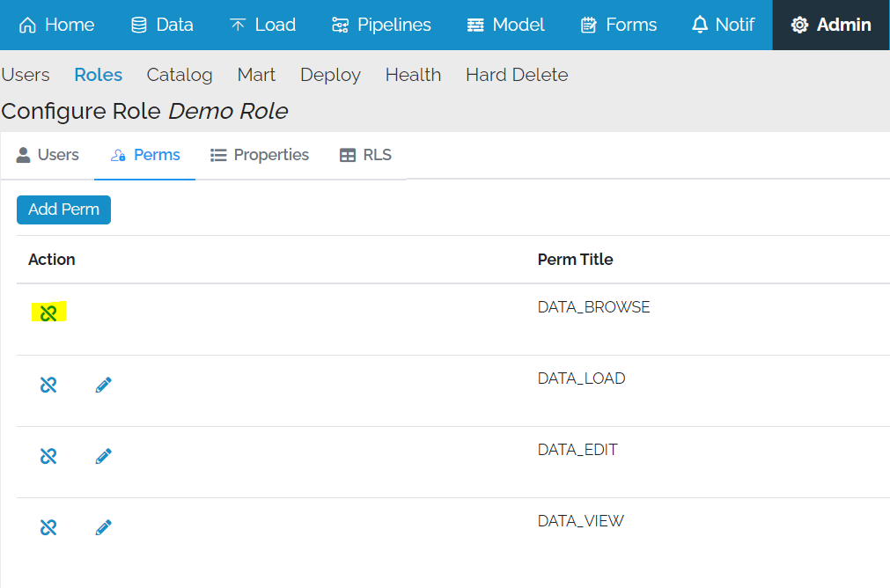Open the Users admin sub-page
Image resolution: width=890 pixels, height=588 pixels.
(x=26, y=75)
